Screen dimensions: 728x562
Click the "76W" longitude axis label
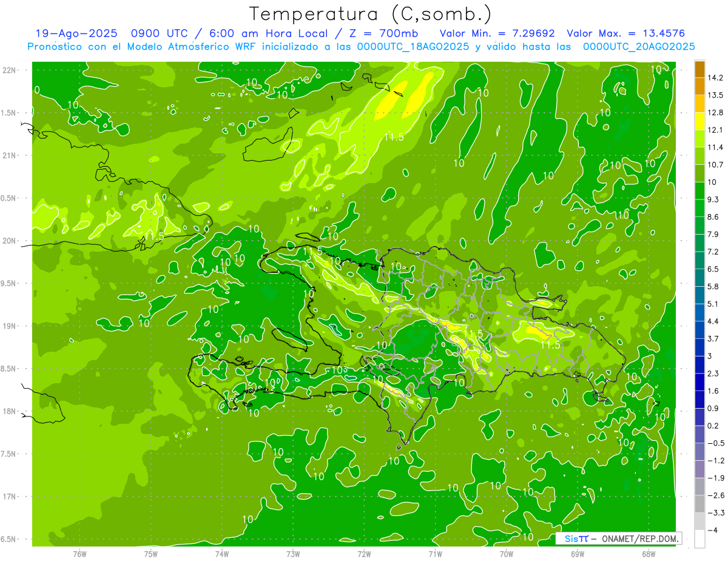[79, 554]
